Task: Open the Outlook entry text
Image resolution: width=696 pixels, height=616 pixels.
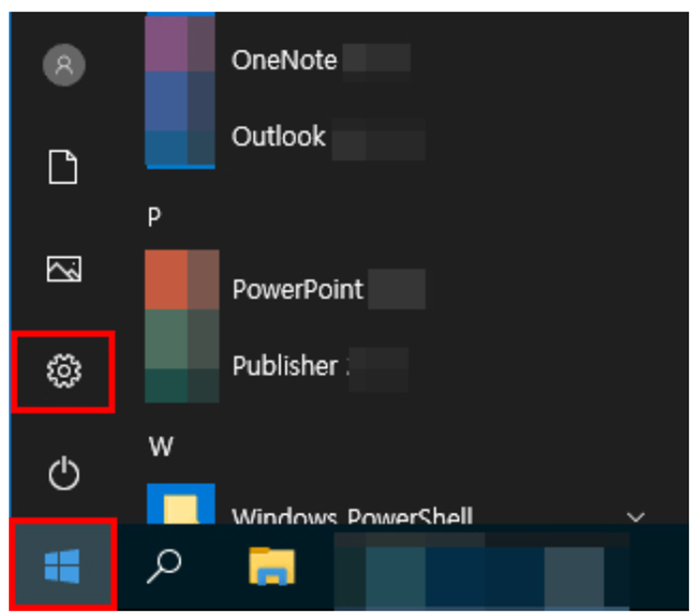Action: pos(278,136)
